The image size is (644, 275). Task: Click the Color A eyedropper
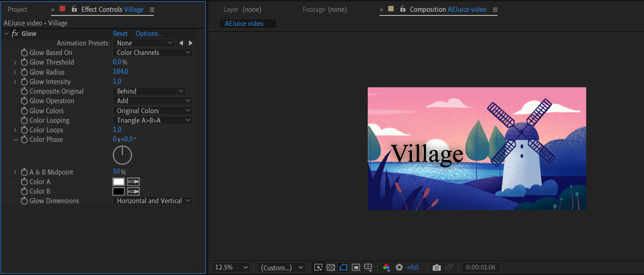(x=133, y=182)
